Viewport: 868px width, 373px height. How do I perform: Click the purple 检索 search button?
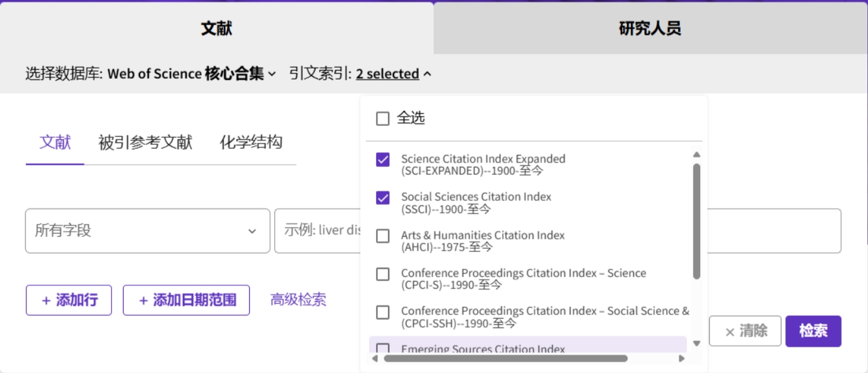813,331
